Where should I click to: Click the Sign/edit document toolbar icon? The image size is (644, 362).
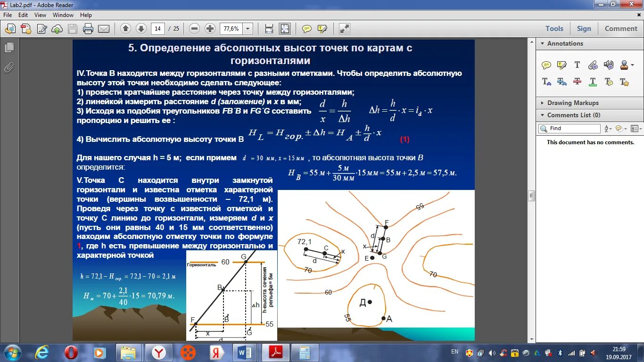point(41,29)
